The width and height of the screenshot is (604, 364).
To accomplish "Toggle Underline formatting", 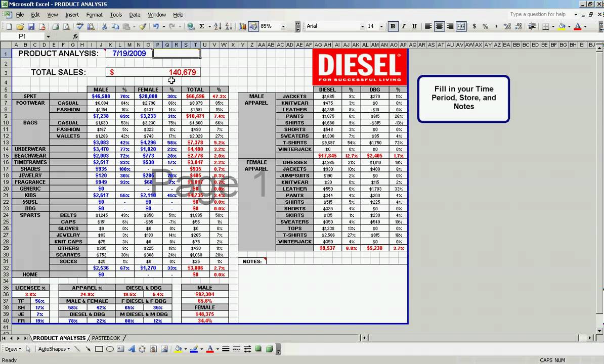I will point(414,26).
